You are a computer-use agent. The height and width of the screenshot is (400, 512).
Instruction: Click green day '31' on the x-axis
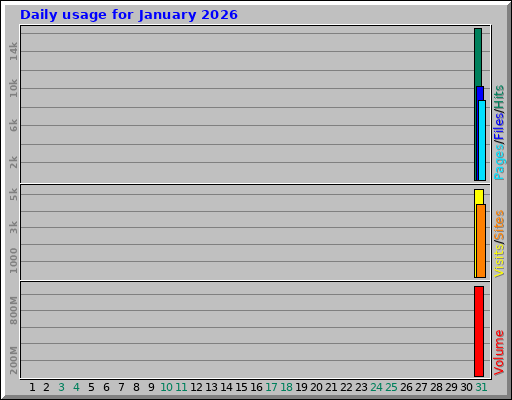tap(481, 387)
